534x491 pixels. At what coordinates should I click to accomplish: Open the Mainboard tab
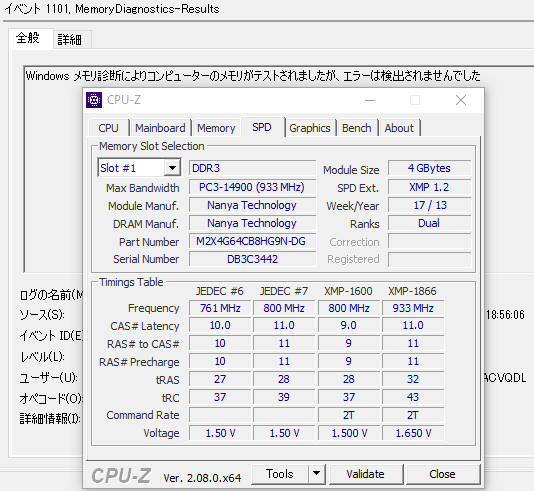point(160,128)
